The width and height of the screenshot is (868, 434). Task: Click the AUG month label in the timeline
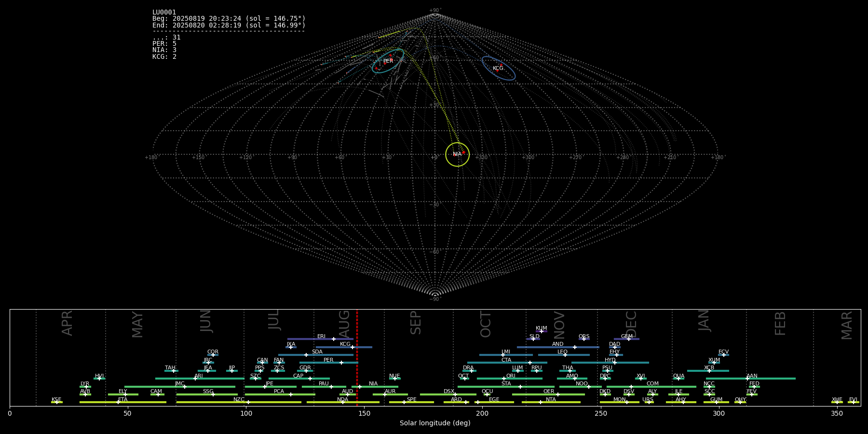tap(344, 324)
